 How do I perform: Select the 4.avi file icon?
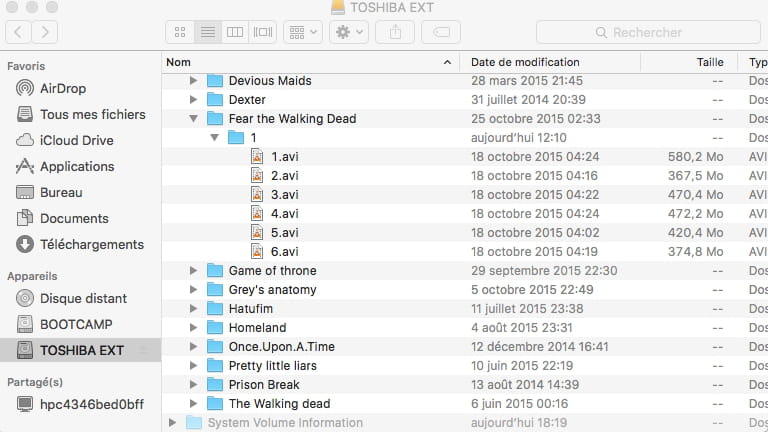coord(257,214)
